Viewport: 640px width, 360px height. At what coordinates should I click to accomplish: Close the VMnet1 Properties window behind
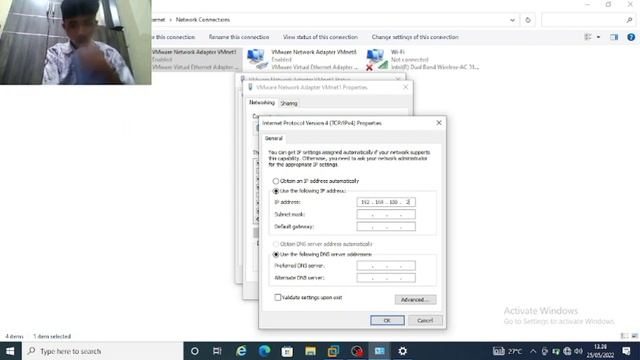click(405, 87)
